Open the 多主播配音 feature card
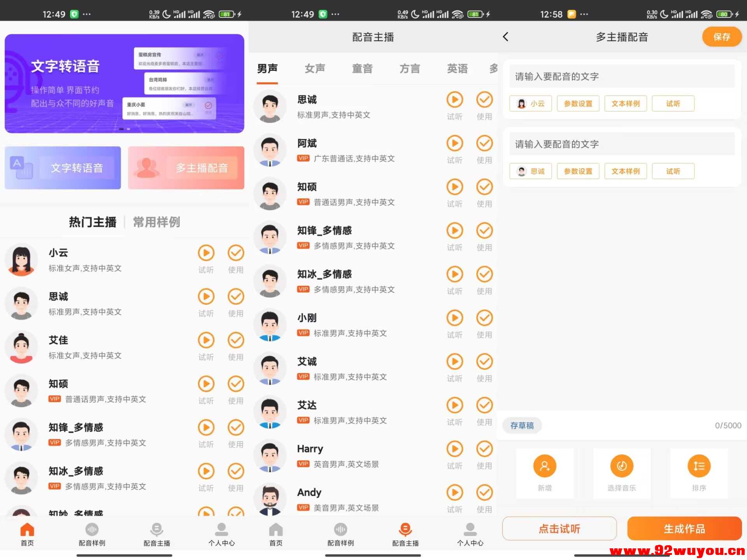Image resolution: width=747 pixels, height=560 pixels. [x=186, y=168]
